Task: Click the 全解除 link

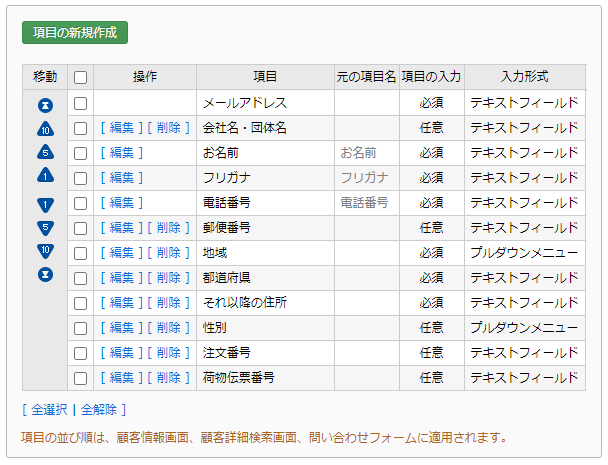Action: pyautogui.click(x=98, y=410)
